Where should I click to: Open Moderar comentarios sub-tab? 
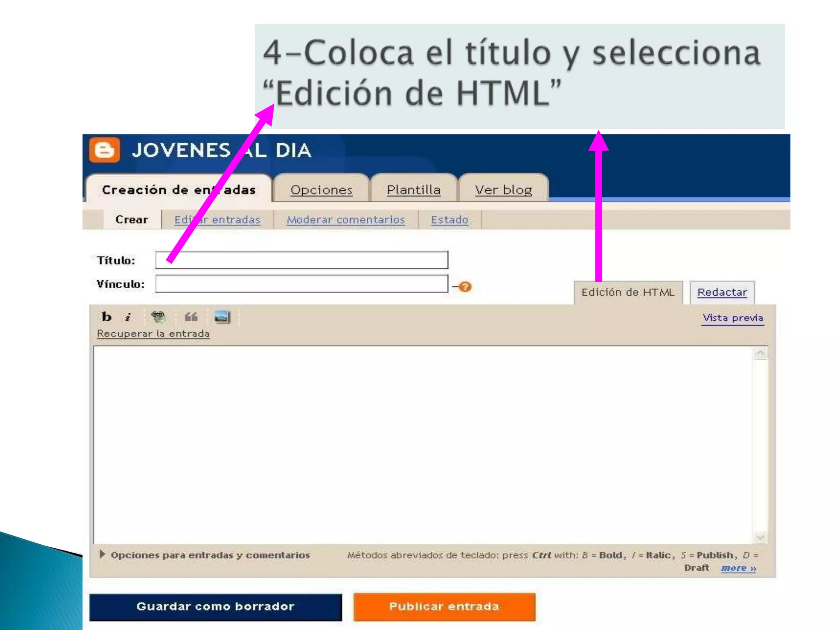click(x=346, y=219)
